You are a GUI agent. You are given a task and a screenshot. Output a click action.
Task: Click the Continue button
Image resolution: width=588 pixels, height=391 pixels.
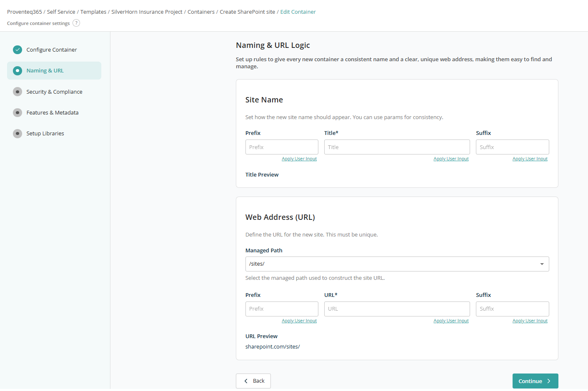535,381
